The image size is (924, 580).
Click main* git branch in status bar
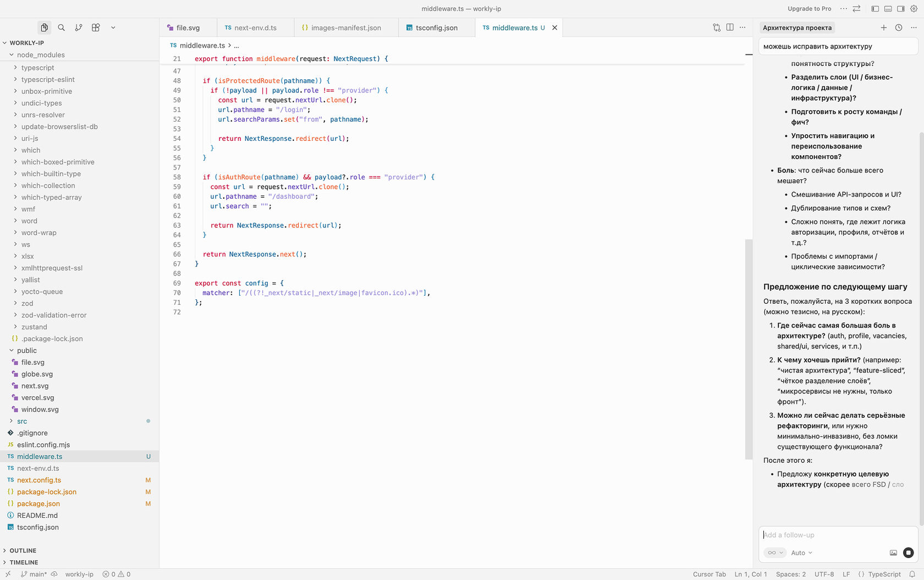pyautogui.click(x=34, y=574)
